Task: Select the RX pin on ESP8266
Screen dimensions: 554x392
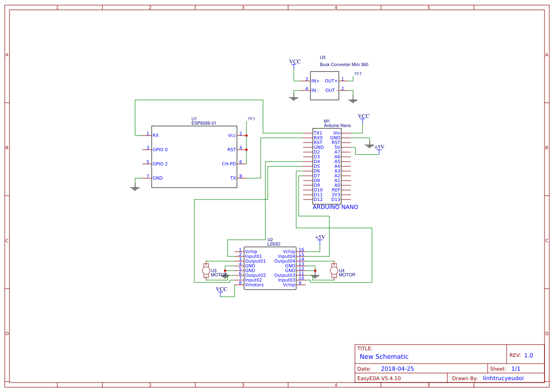Action: coord(155,136)
